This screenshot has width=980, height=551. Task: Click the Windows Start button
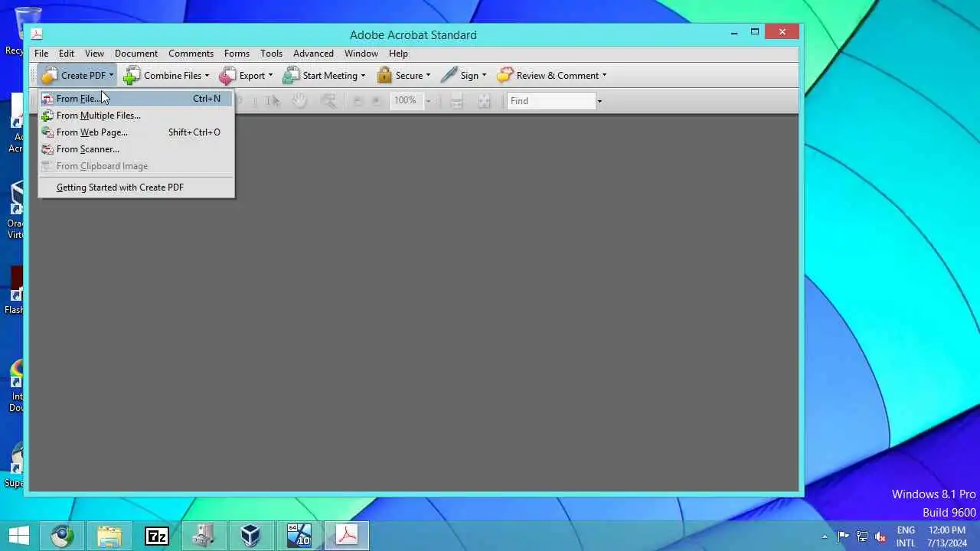click(x=19, y=536)
